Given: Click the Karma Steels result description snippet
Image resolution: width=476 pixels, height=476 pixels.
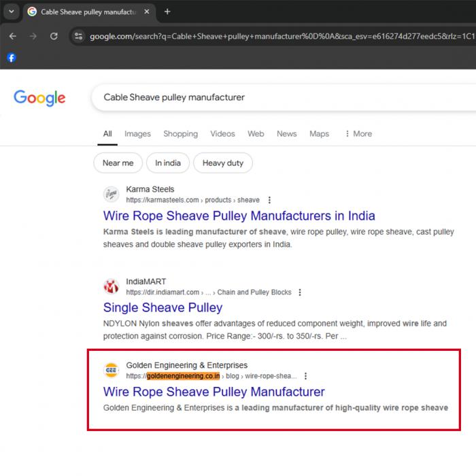Looking at the screenshot, I should coord(278,238).
